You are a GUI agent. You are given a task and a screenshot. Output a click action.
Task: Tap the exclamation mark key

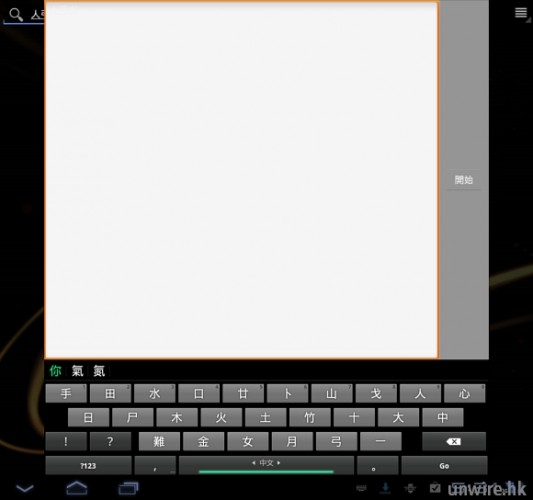(x=66, y=442)
